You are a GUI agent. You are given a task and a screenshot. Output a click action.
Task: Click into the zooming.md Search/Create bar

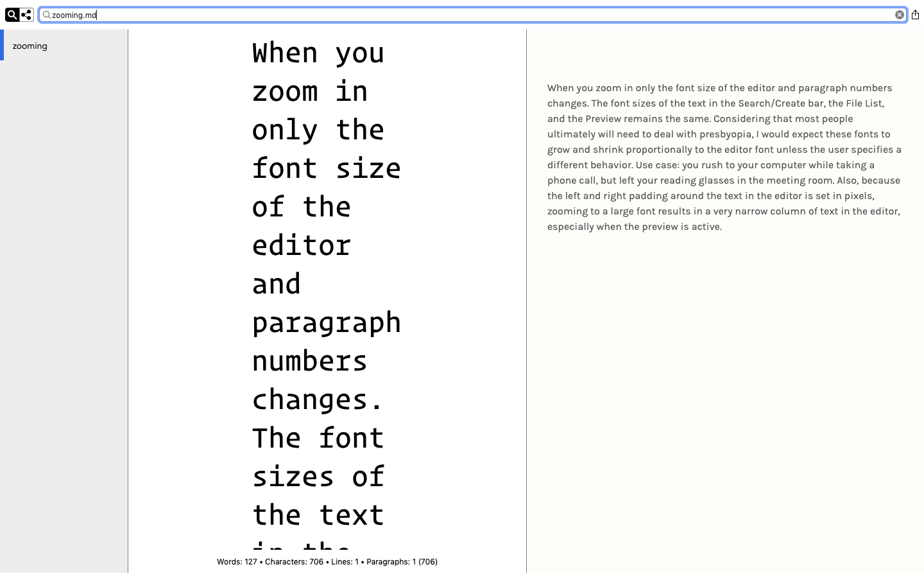(449, 15)
